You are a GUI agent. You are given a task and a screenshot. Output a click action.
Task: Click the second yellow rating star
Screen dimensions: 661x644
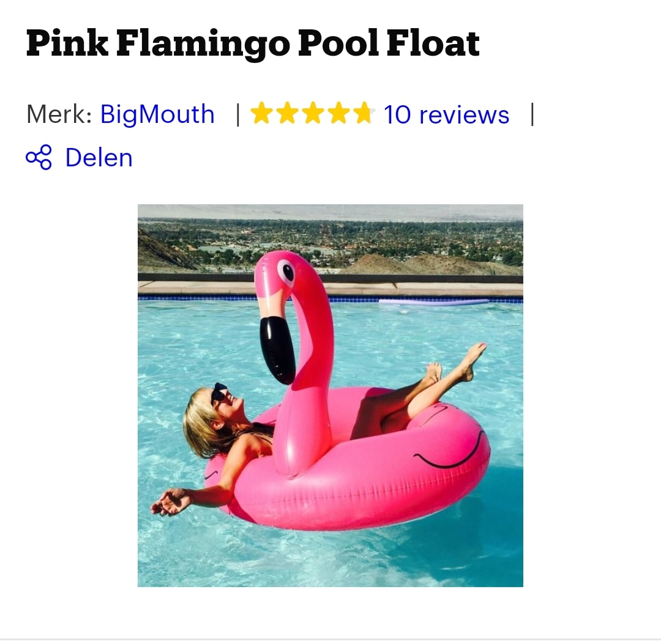pos(287,114)
